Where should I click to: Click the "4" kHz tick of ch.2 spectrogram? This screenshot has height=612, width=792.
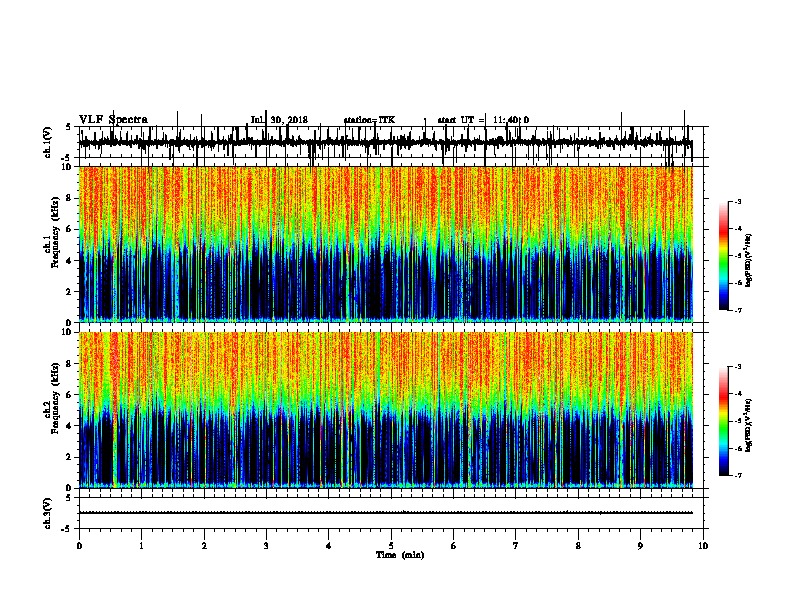pyautogui.click(x=70, y=426)
